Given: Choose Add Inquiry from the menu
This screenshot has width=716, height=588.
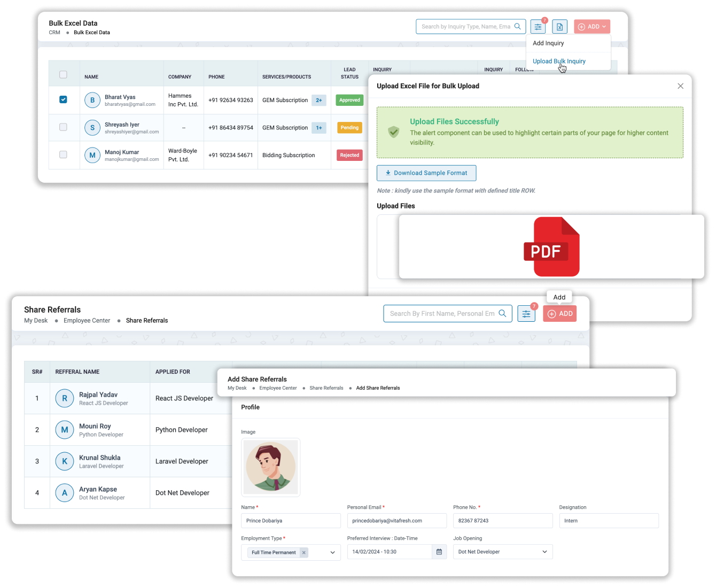Looking at the screenshot, I should click(x=548, y=43).
